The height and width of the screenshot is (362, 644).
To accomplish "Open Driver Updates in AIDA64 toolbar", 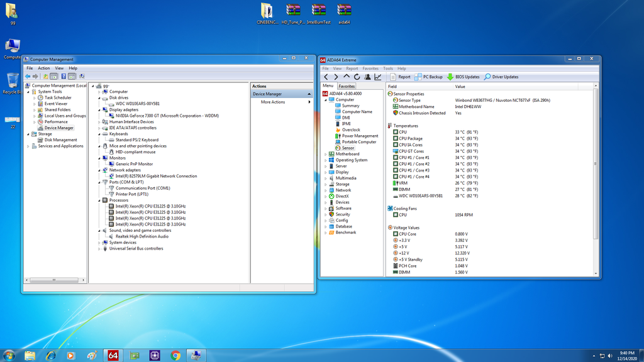I will [x=501, y=77].
